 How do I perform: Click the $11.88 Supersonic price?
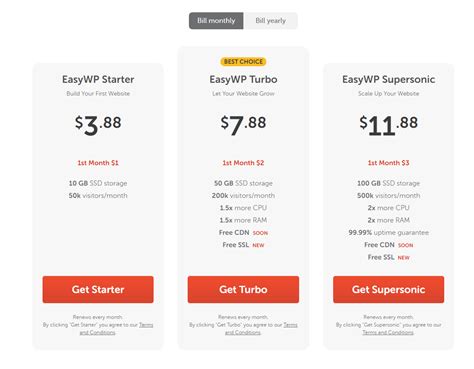(389, 125)
